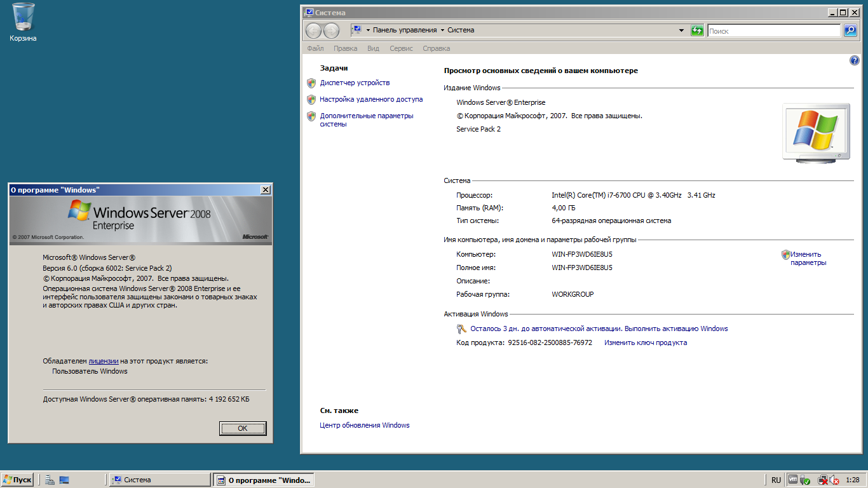Click OK in the About Windows dialog
868x488 pixels.
tap(243, 428)
